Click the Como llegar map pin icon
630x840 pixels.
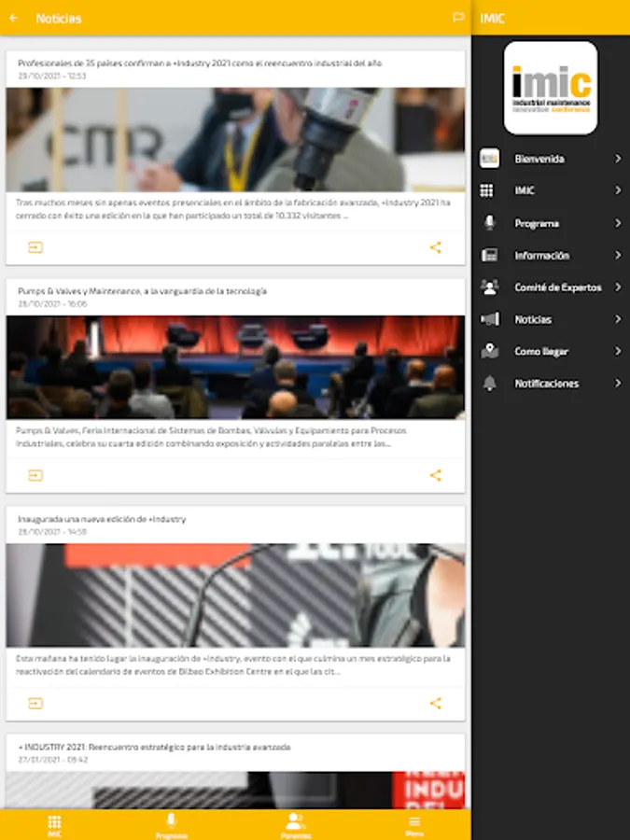tap(490, 352)
